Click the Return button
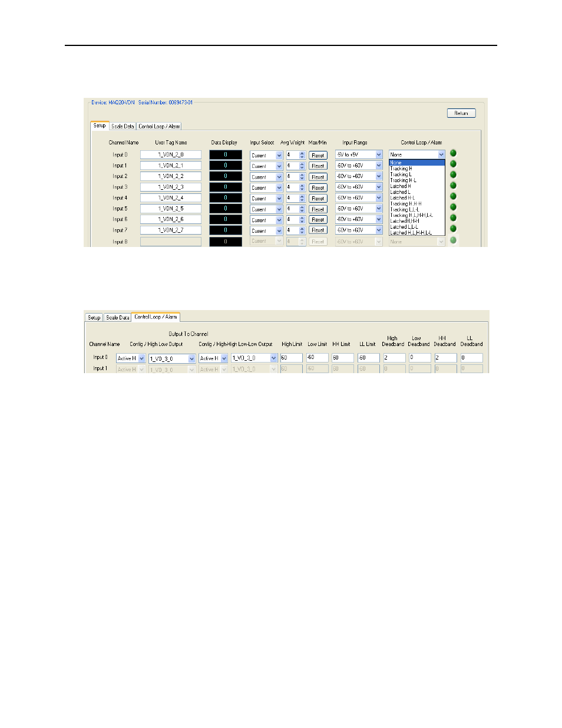The image size is (562, 728). pyautogui.click(x=461, y=113)
